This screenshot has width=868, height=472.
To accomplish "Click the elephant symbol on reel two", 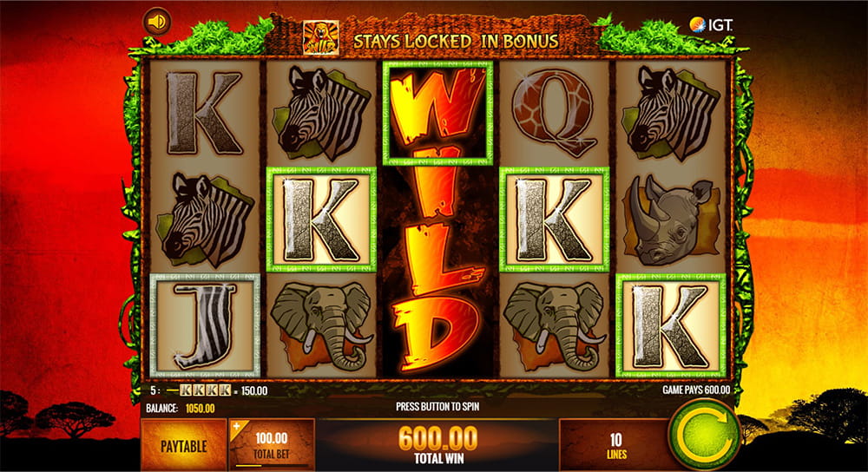I will point(321,326).
